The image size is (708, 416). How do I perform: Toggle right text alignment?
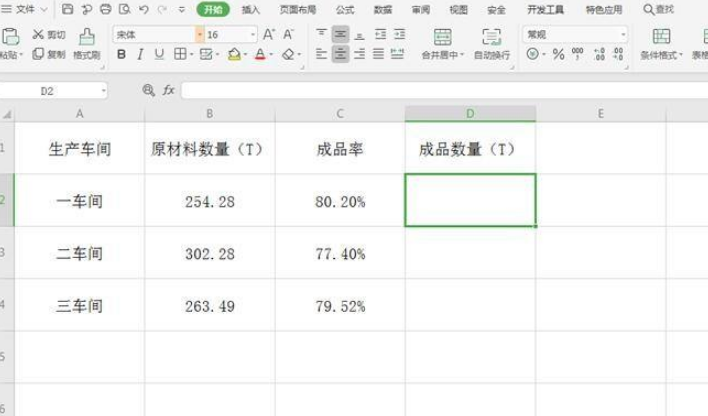pyautogui.click(x=359, y=54)
